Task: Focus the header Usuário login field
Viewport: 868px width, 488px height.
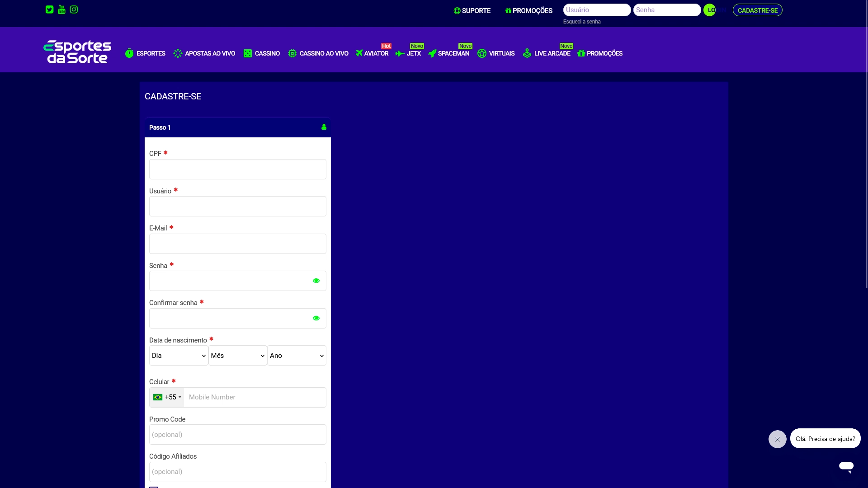Action: click(x=597, y=10)
